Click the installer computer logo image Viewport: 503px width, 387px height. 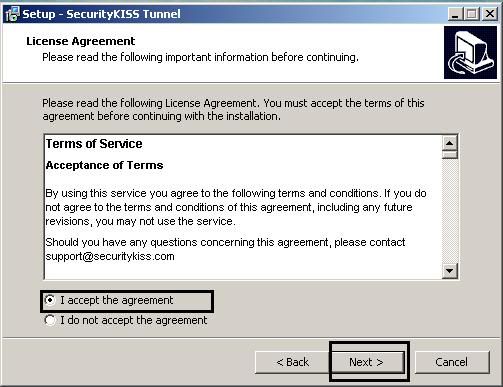(x=470, y=52)
